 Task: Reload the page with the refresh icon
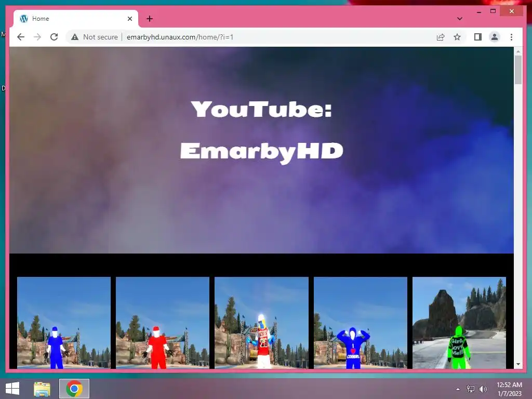tap(54, 37)
